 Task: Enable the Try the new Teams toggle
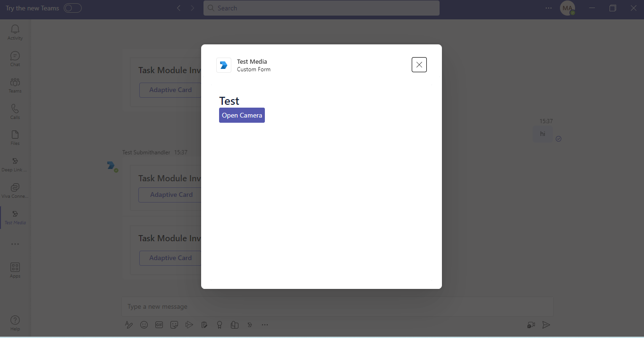(x=73, y=8)
